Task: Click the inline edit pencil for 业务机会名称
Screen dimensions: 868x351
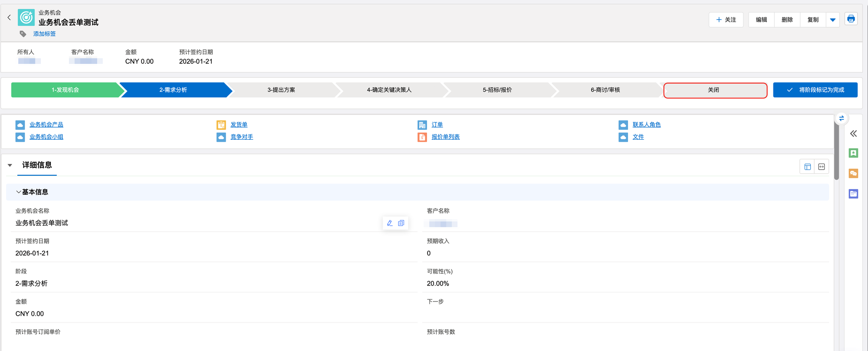Action: point(389,223)
